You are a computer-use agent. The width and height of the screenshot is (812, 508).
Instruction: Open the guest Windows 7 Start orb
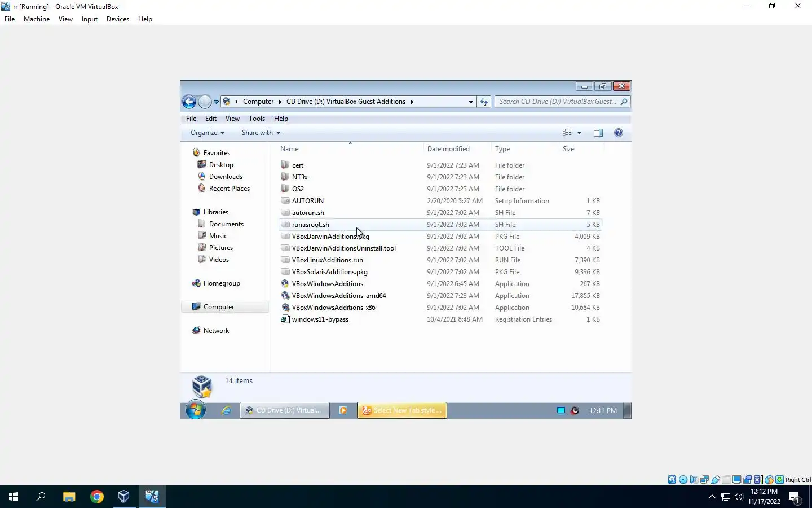(x=196, y=410)
